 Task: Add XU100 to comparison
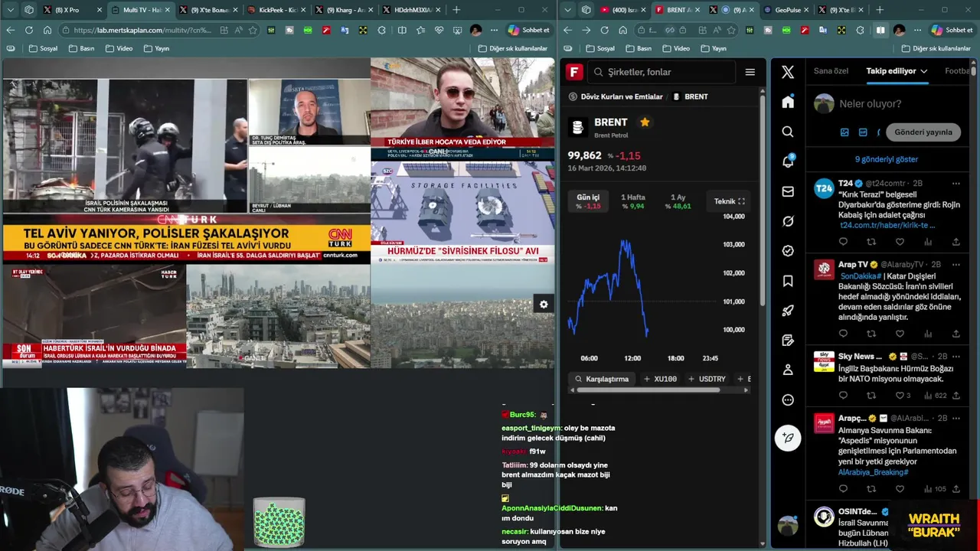[660, 379]
